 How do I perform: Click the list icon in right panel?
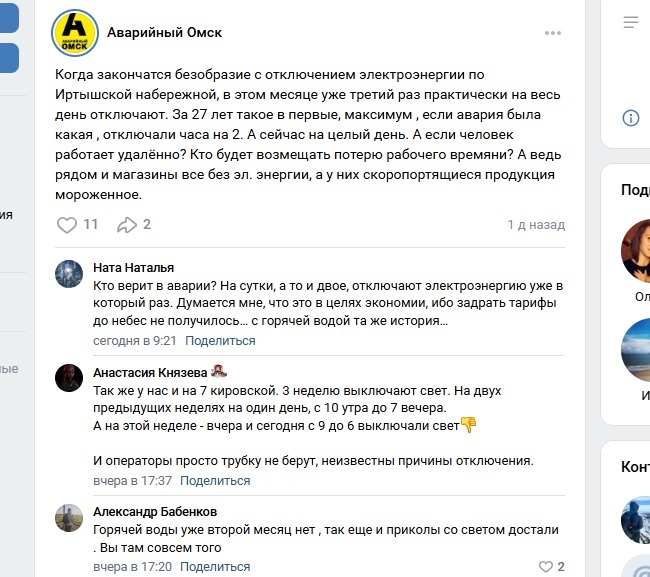(631, 22)
